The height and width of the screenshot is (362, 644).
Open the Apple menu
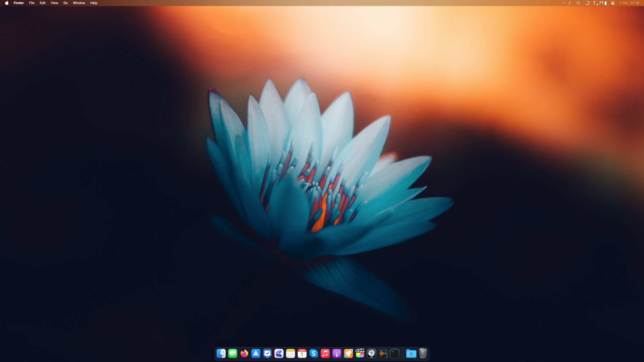[7, 3]
